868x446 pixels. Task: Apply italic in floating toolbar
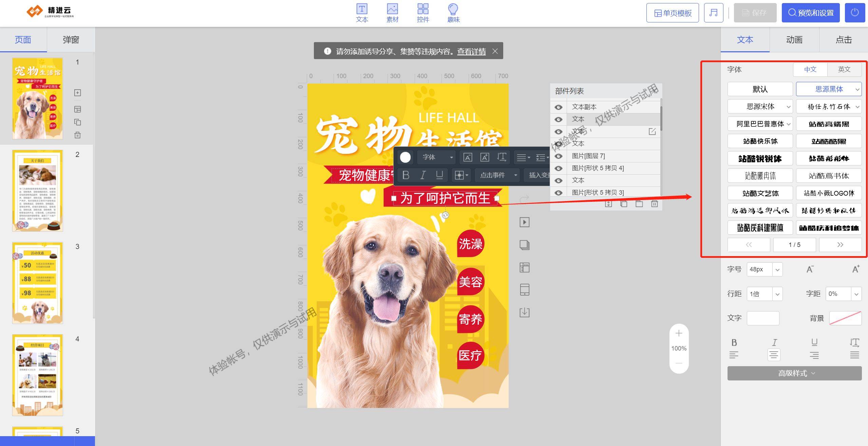(x=423, y=175)
